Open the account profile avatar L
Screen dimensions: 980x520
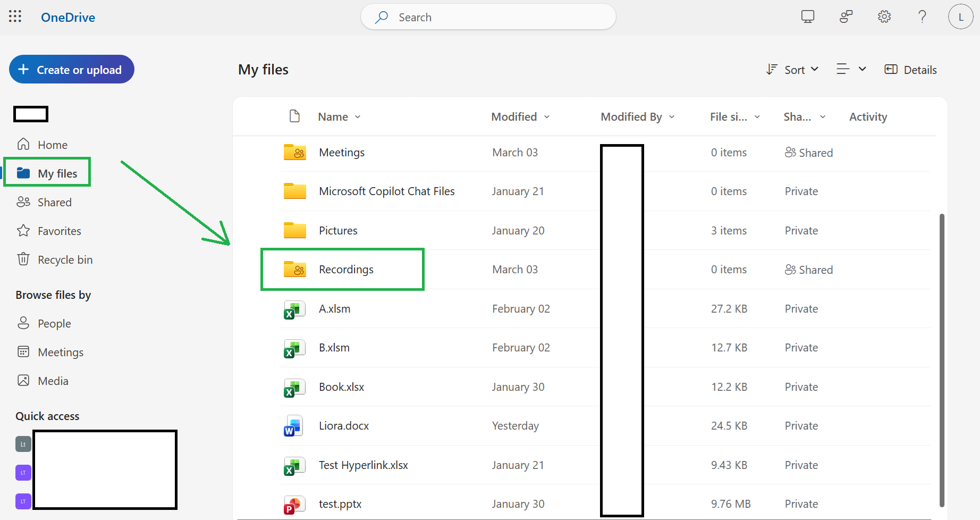(x=961, y=16)
